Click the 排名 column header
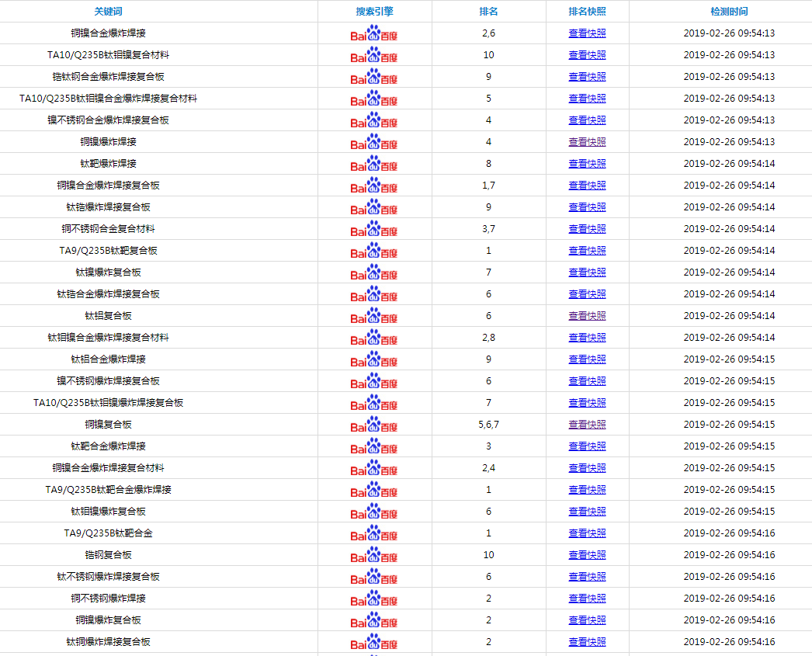 pos(488,12)
